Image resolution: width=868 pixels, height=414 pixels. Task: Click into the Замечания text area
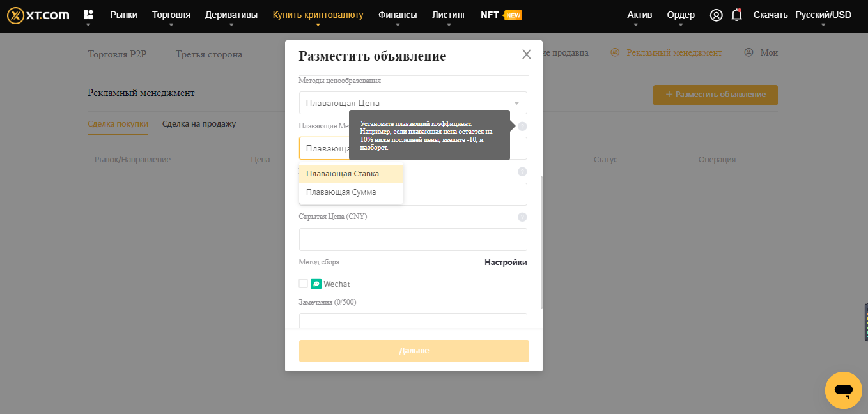click(x=413, y=321)
